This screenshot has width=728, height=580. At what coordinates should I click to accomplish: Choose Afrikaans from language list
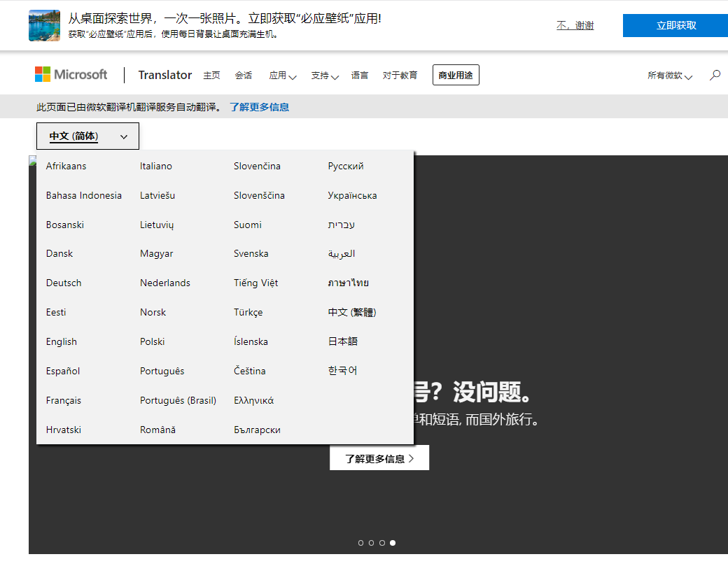[66, 166]
